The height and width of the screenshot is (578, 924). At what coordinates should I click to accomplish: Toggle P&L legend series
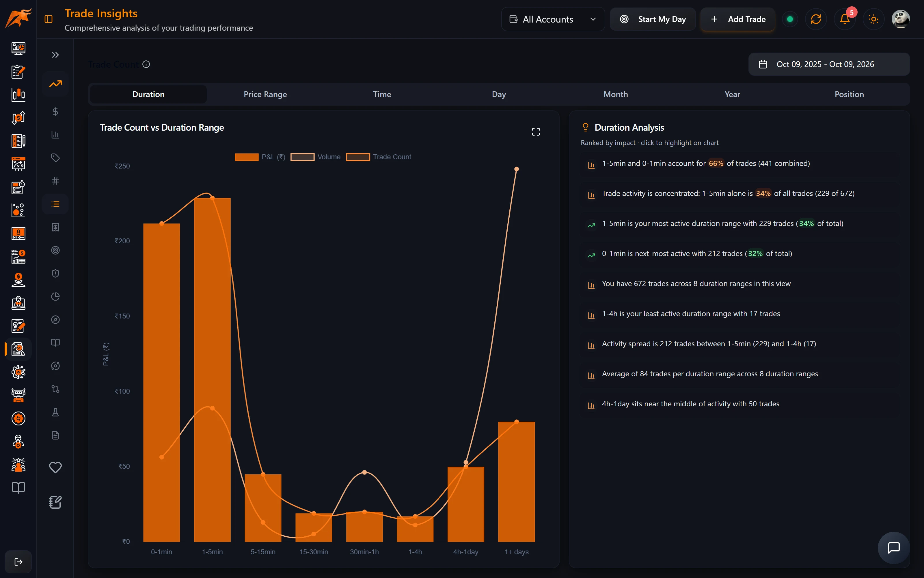click(x=260, y=157)
